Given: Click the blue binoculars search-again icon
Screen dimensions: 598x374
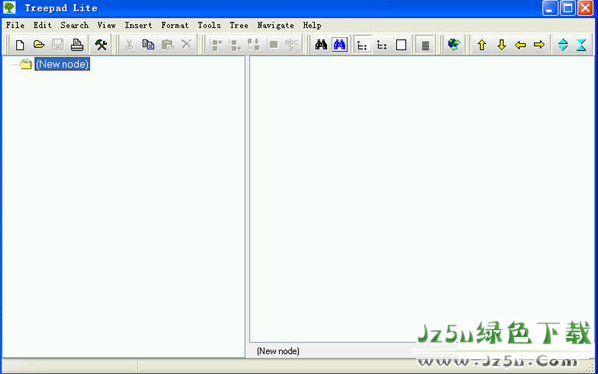Looking at the screenshot, I should [339, 45].
